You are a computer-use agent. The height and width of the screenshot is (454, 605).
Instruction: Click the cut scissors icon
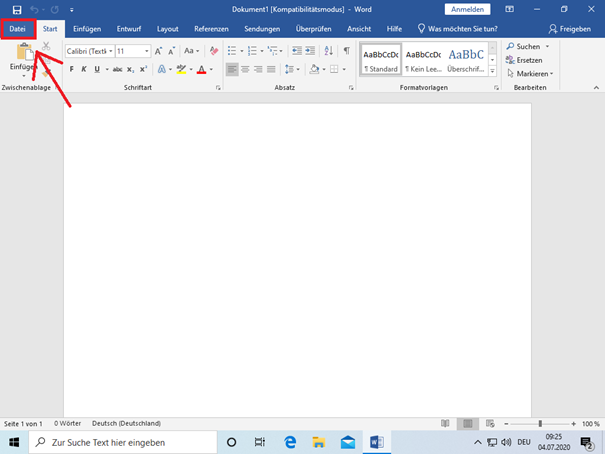tap(46, 47)
